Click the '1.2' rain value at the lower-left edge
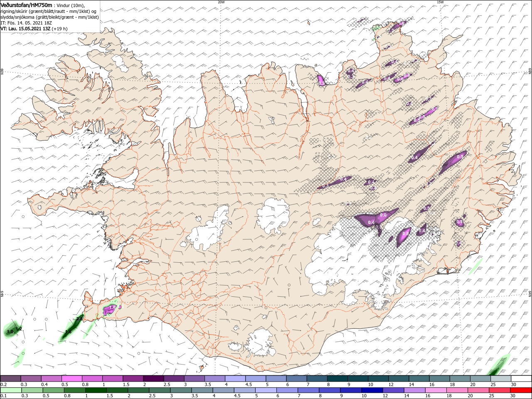The image size is (532, 399). [x=19, y=329]
